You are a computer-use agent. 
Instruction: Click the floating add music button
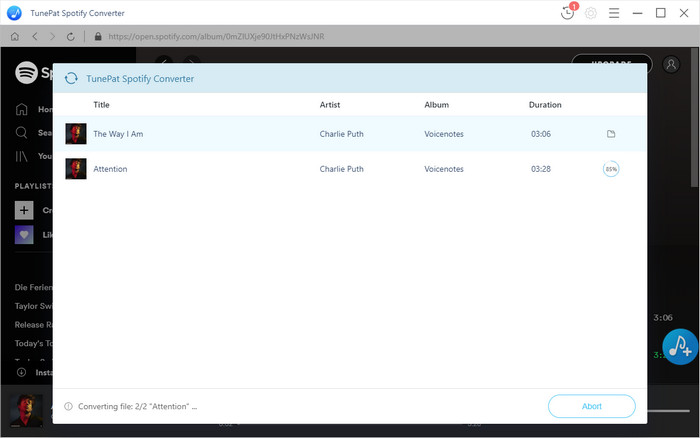680,346
